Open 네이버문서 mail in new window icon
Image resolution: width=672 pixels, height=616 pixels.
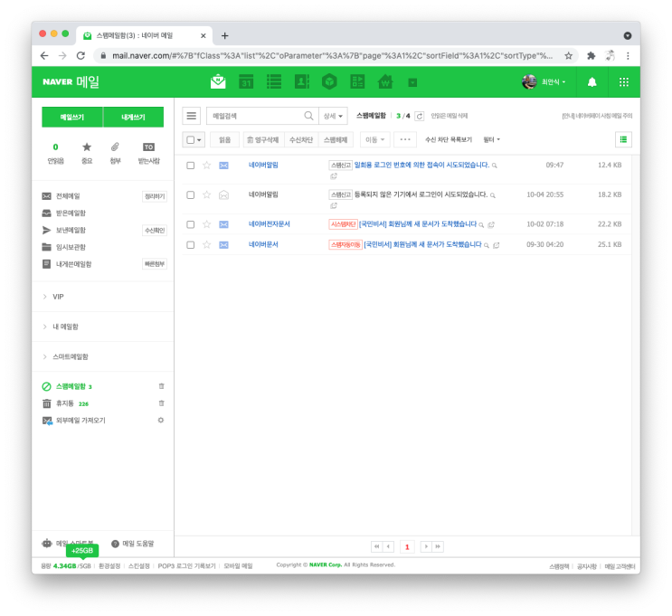pyautogui.click(x=497, y=245)
